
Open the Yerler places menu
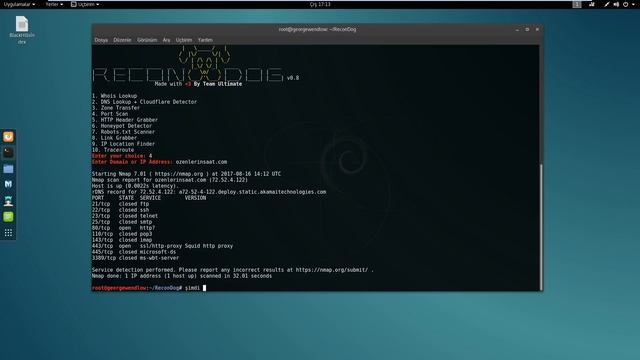54,4
